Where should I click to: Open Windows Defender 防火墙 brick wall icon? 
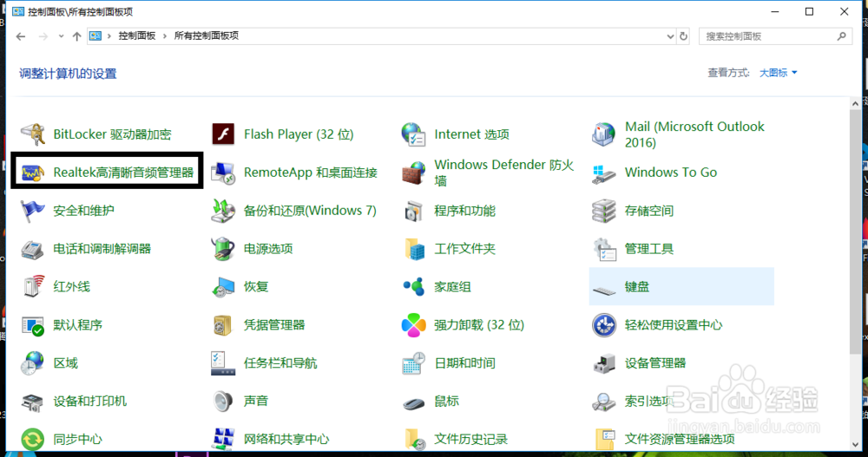pyautogui.click(x=413, y=173)
